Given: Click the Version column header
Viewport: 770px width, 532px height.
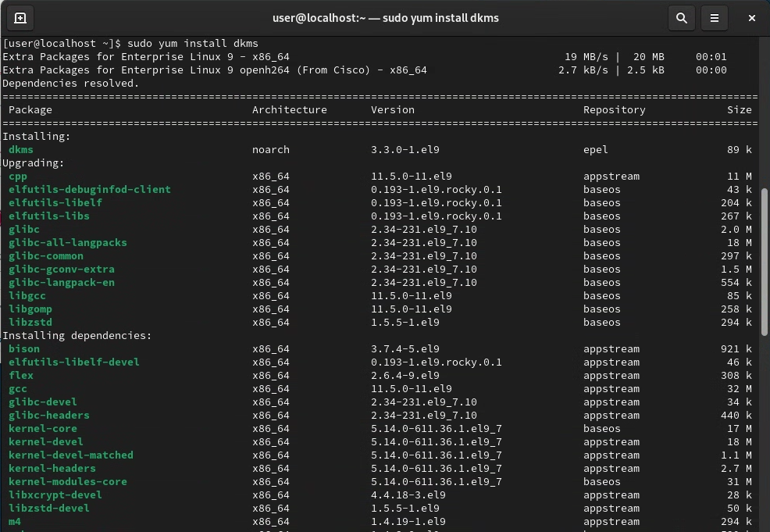Looking at the screenshot, I should [392, 109].
